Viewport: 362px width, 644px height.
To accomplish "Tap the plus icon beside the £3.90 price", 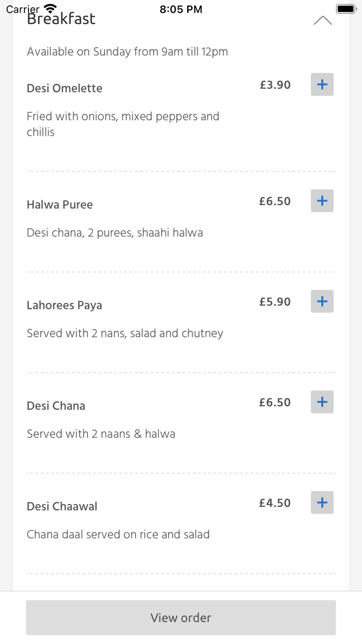I will coord(322,84).
